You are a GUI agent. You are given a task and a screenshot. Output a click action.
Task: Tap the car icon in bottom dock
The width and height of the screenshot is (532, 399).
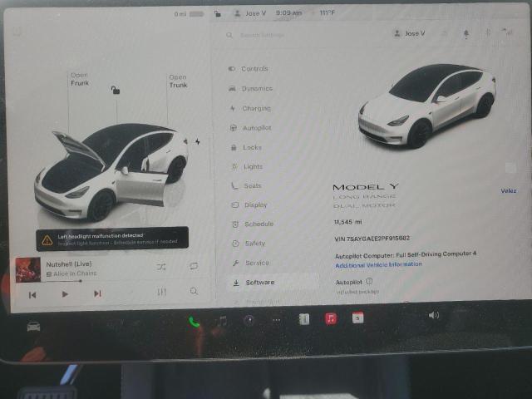point(33,327)
